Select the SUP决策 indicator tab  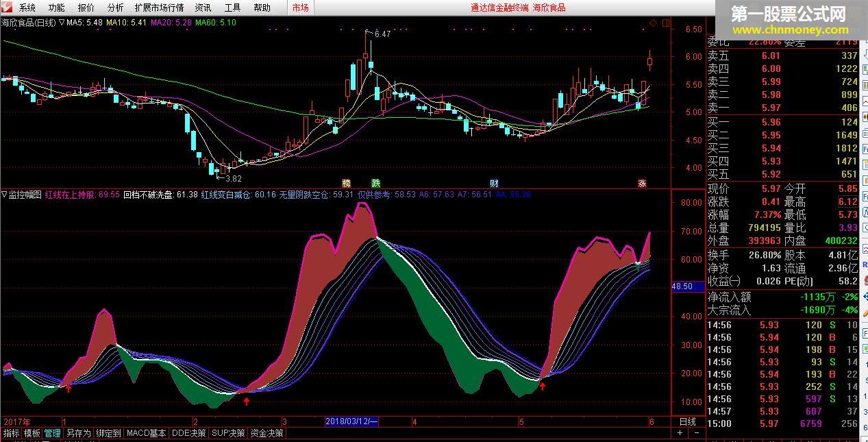pos(228,433)
